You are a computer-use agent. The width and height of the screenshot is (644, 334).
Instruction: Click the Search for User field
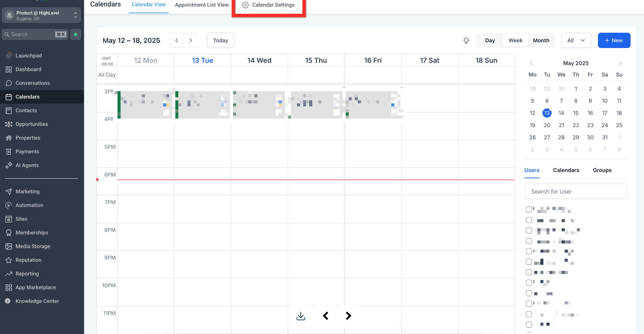[x=576, y=192]
